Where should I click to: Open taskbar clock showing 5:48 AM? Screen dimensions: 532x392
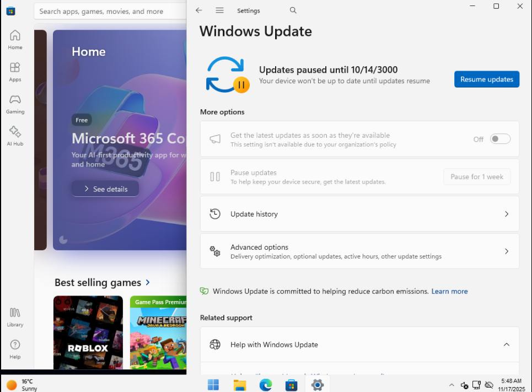(x=511, y=385)
